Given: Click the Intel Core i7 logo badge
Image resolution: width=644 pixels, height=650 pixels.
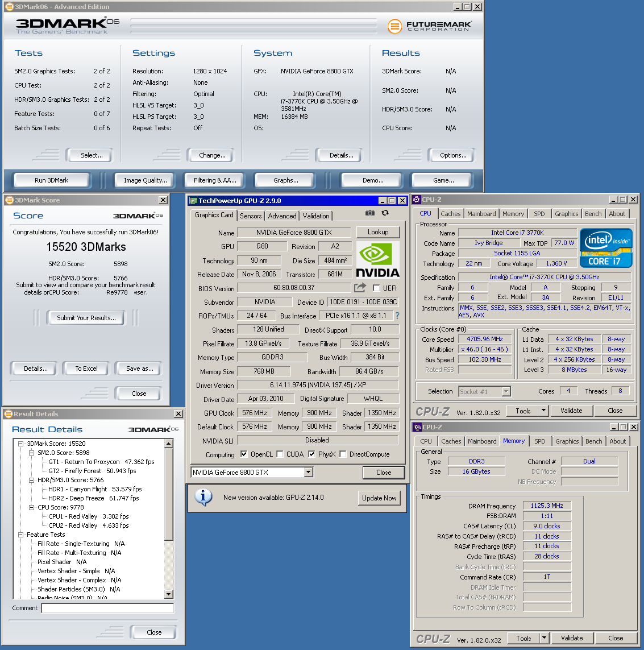Looking at the screenshot, I should coord(606,247).
